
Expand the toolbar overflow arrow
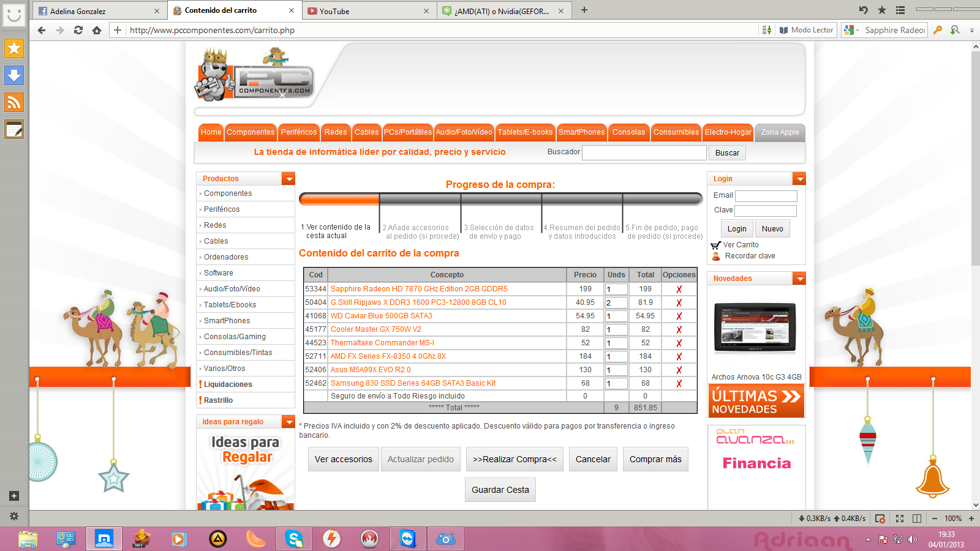[x=971, y=30]
